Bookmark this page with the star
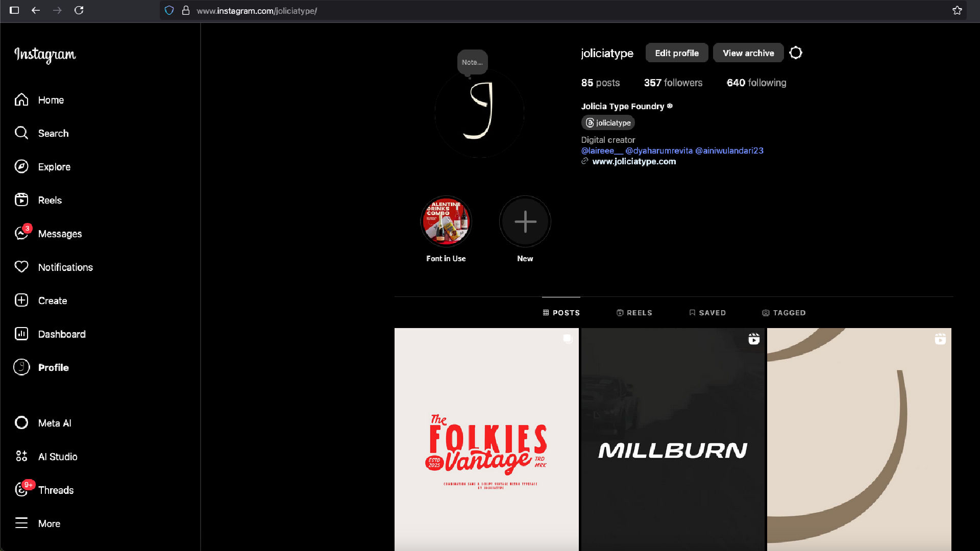This screenshot has height=551, width=980. tap(957, 10)
